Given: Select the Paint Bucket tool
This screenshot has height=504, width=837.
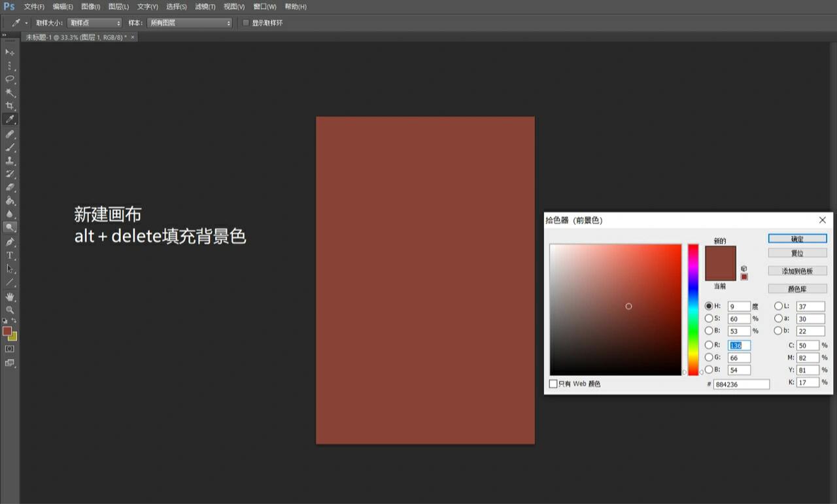Looking at the screenshot, I should pyautogui.click(x=10, y=201).
